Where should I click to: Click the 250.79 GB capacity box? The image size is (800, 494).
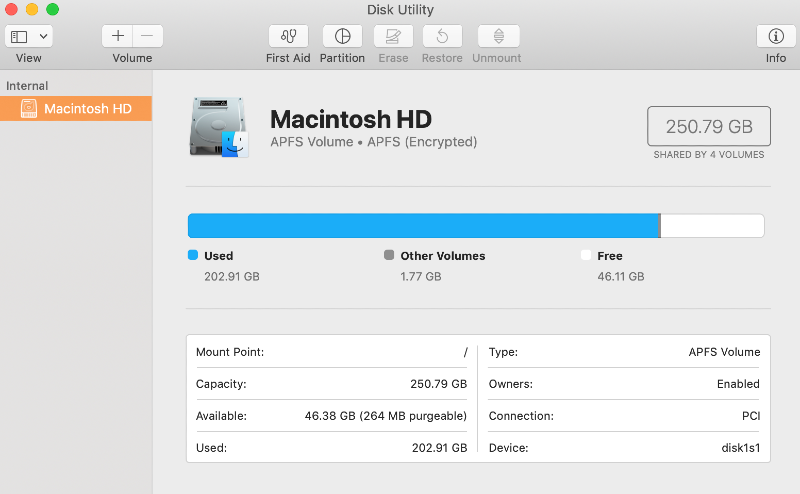(709, 126)
